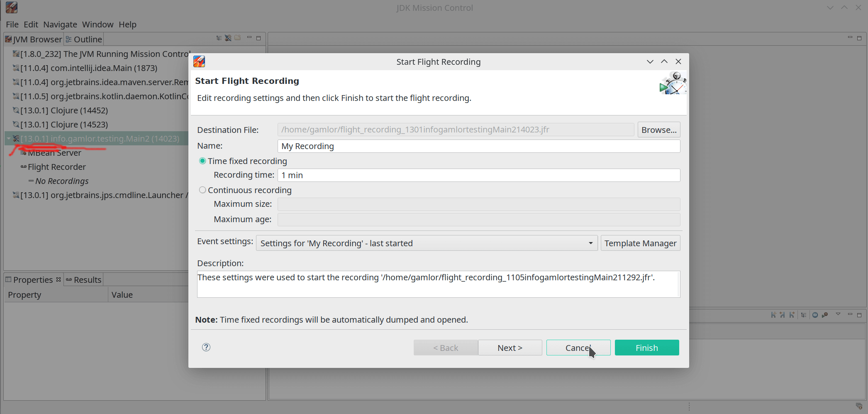The width and height of the screenshot is (868, 414).
Task: Click the Flight Recorder node icon
Action: 24,167
